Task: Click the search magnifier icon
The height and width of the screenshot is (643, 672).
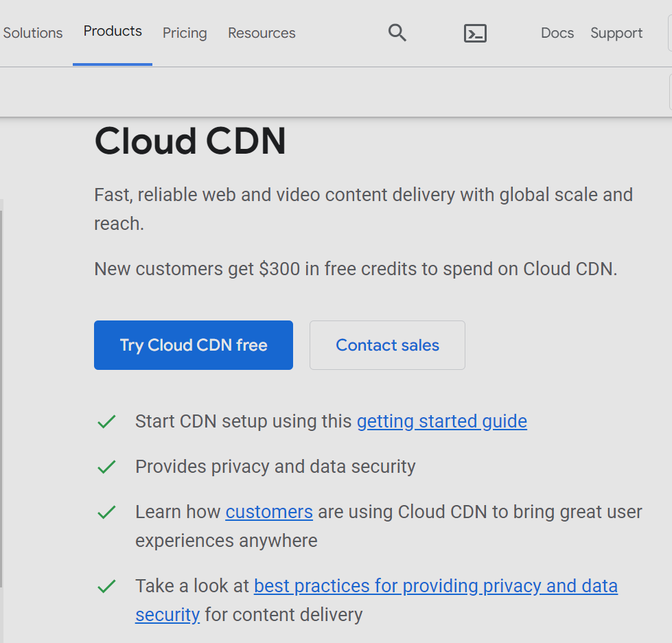Action: tap(397, 32)
